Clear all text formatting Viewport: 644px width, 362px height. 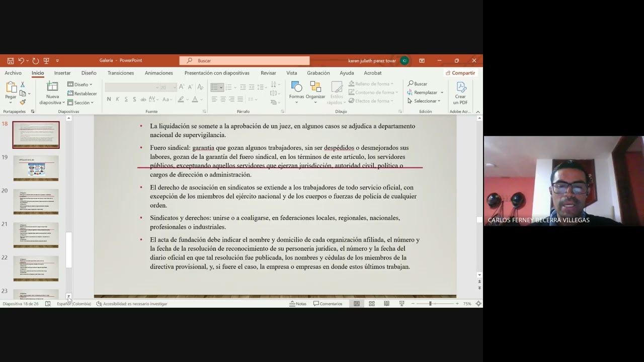pos(201,87)
